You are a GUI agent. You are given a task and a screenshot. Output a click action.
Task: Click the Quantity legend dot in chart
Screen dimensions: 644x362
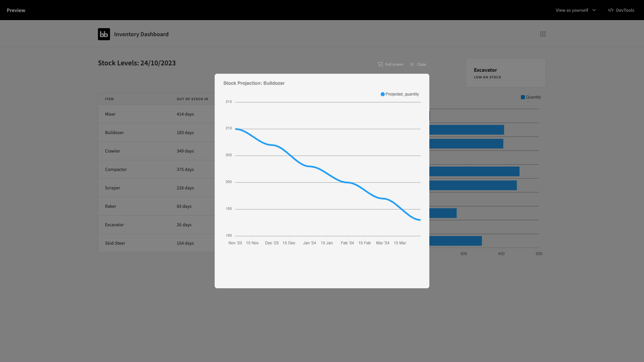pos(523,97)
